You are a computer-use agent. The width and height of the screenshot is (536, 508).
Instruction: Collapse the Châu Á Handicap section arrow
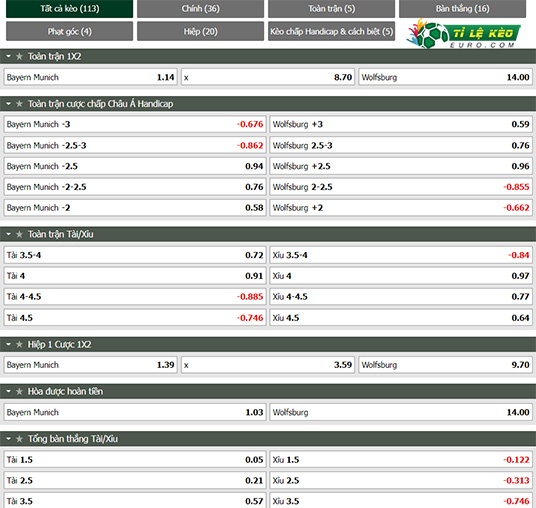click(9, 104)
